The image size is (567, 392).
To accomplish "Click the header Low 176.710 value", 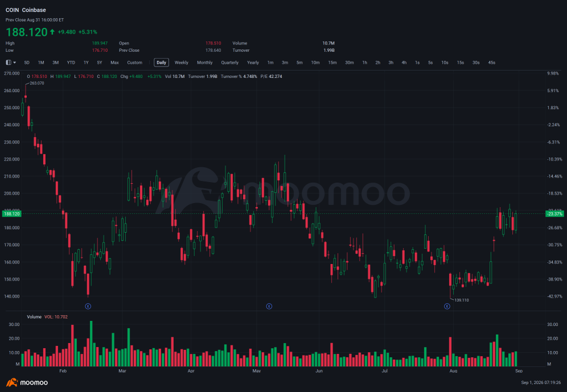I will pos(100,50).
